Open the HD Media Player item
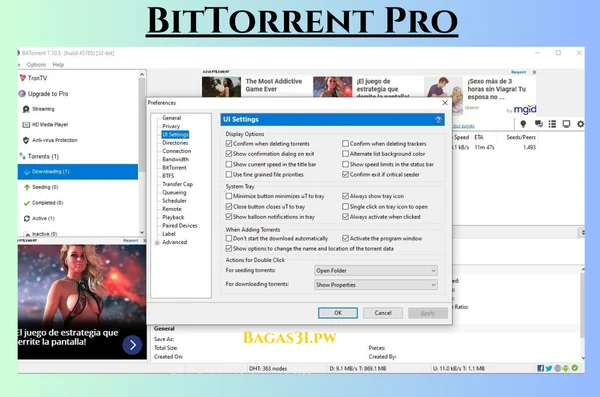The image size is (600, 397). [x=46, y=124]
